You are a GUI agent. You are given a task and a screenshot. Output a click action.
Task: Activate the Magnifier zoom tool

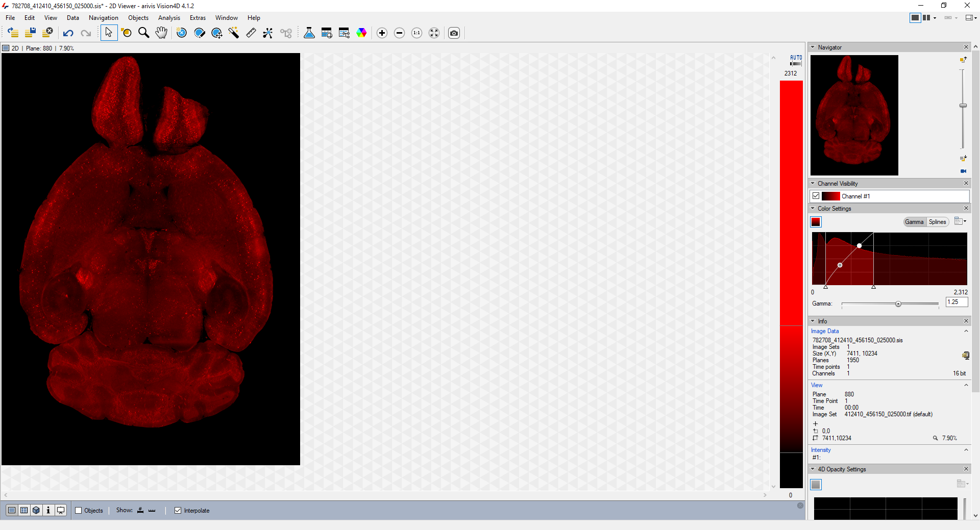point(143,33)
